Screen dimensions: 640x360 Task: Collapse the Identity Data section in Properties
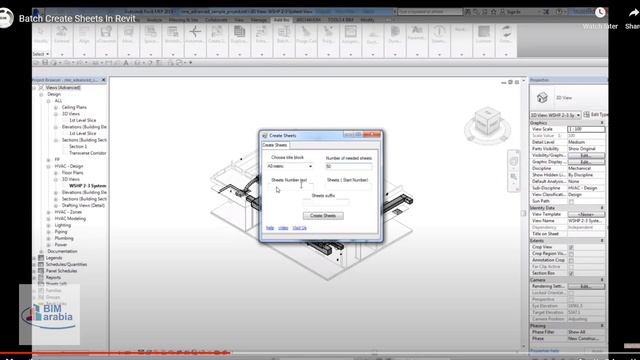pos(602,208)
